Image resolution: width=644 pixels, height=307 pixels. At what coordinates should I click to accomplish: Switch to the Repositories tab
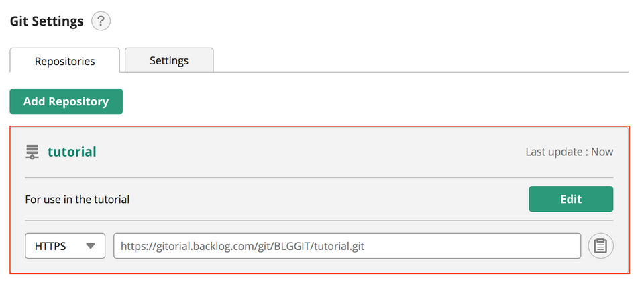[65, 61]
